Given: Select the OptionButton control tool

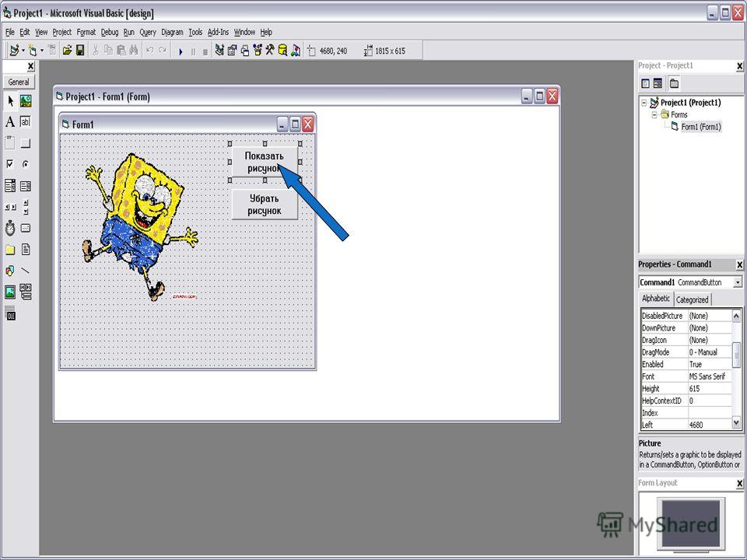Looking at the screenshot, I should click(x=26, y=164).
